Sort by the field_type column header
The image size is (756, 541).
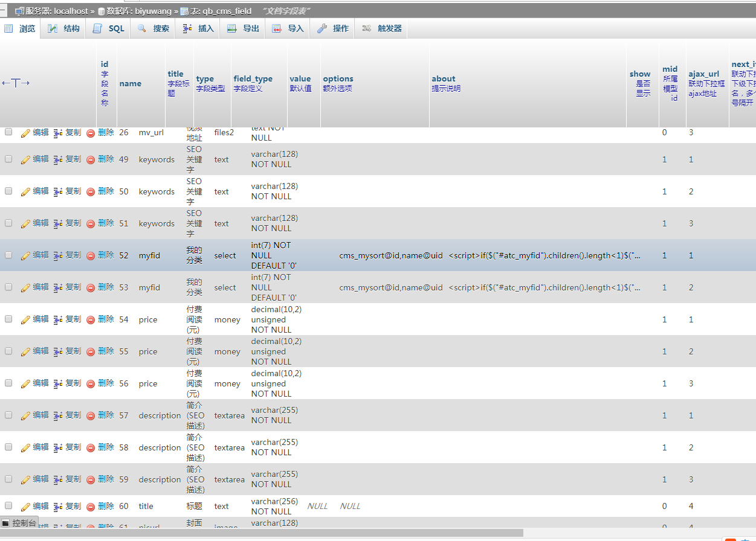pos(253,78)
